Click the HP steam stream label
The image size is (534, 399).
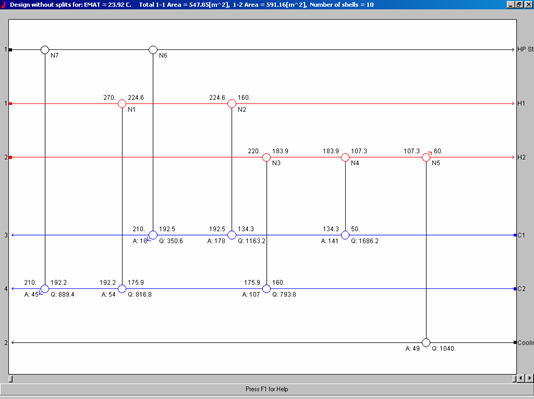525,49
